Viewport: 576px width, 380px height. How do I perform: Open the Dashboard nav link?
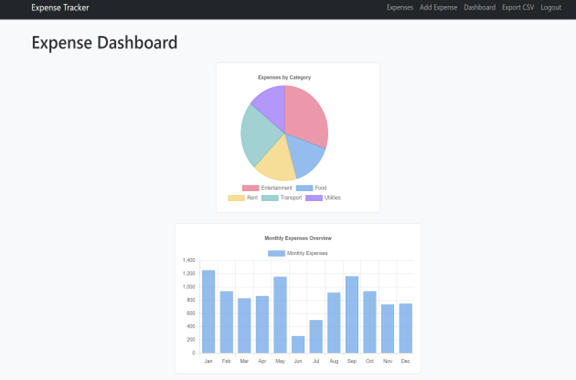[479, 7]
